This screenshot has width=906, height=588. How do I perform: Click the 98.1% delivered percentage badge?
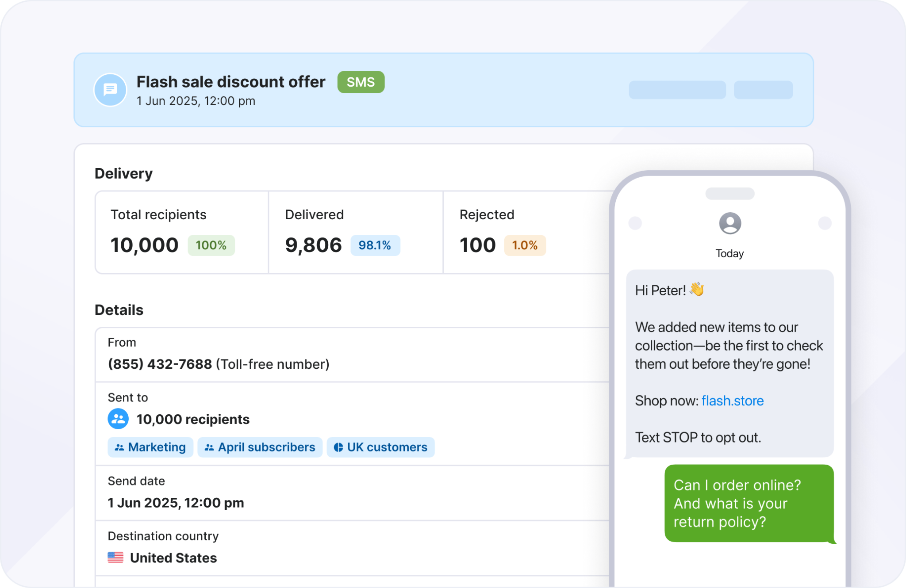click(375, 245)
